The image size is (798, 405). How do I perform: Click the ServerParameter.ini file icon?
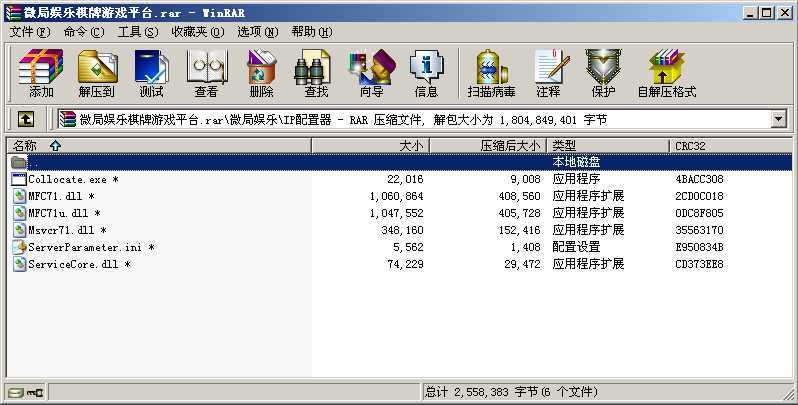[19, 247]
